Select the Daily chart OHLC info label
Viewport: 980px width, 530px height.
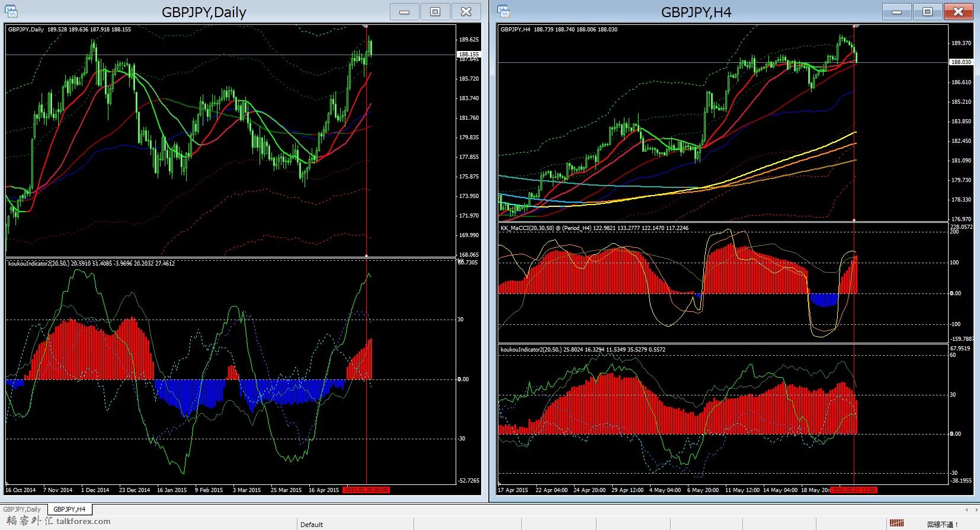69,29
